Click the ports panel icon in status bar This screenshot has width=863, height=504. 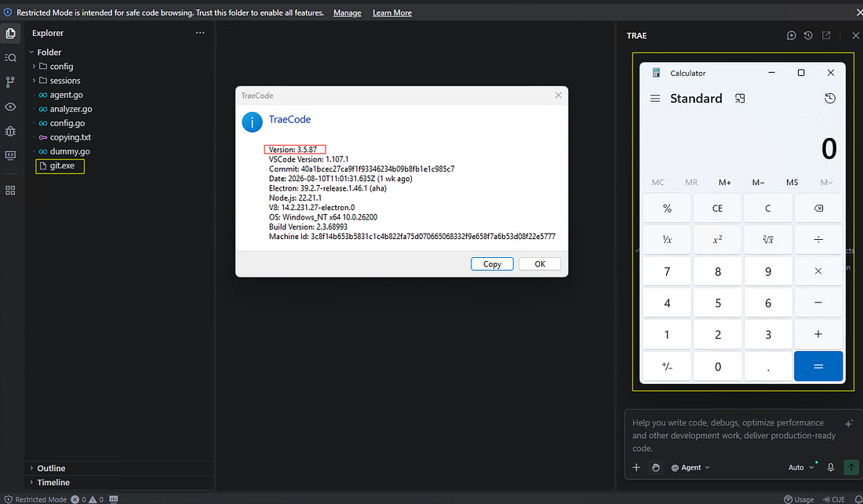114,499
